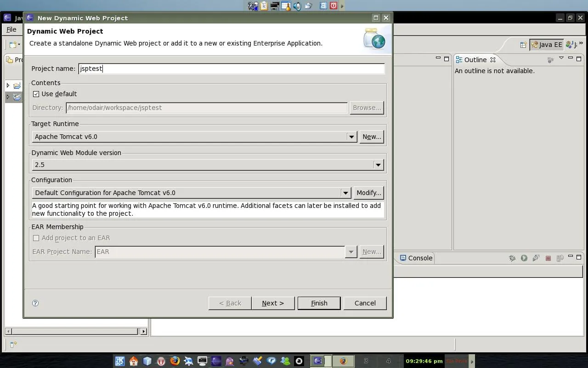Click the Modify... configuration button
This screenshot has width=588, height=368.
[369, 193]
